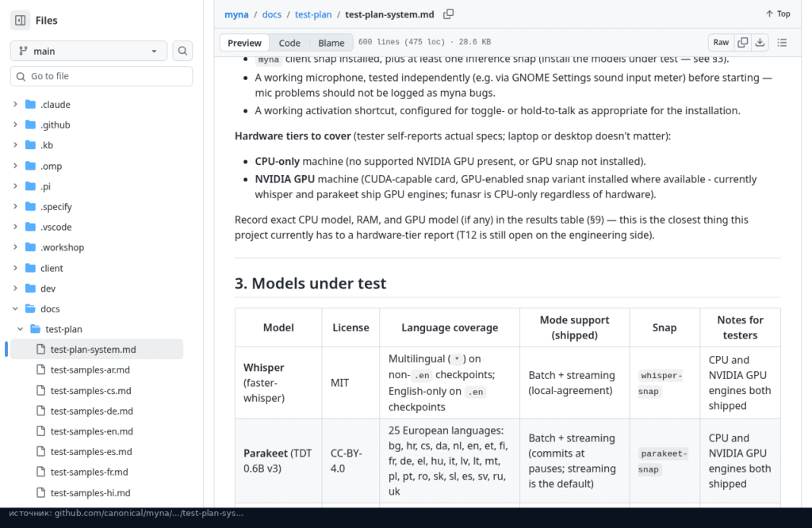The height and width of the screenshot is (528, 812).
Task: Click the client folder icon
Action: [31, 268]
